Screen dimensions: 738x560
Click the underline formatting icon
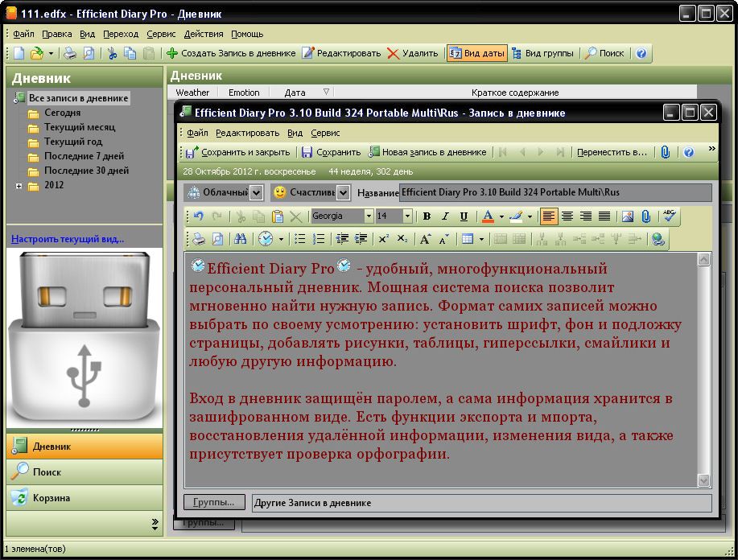(x=464, y=216)
